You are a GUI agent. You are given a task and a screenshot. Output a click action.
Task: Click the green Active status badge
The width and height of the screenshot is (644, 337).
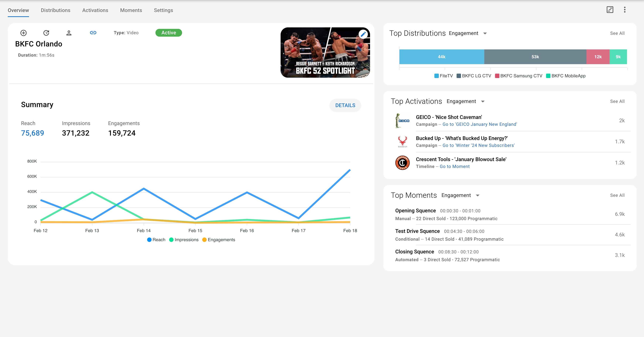[x=169, y=33]
